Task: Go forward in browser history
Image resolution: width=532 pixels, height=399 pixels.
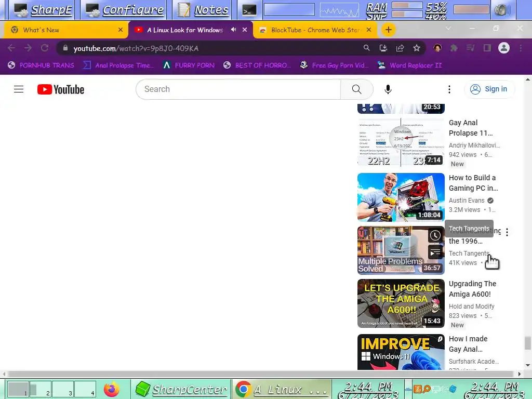Action: point(28,48)
